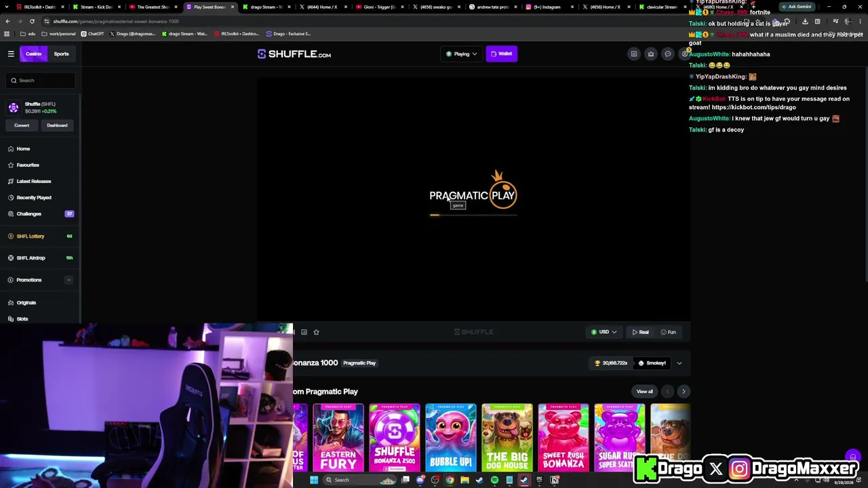Open Recently Played in sidebar
Image resolution: width=868 pixels, height=488 pixels.
coord(34,197)
